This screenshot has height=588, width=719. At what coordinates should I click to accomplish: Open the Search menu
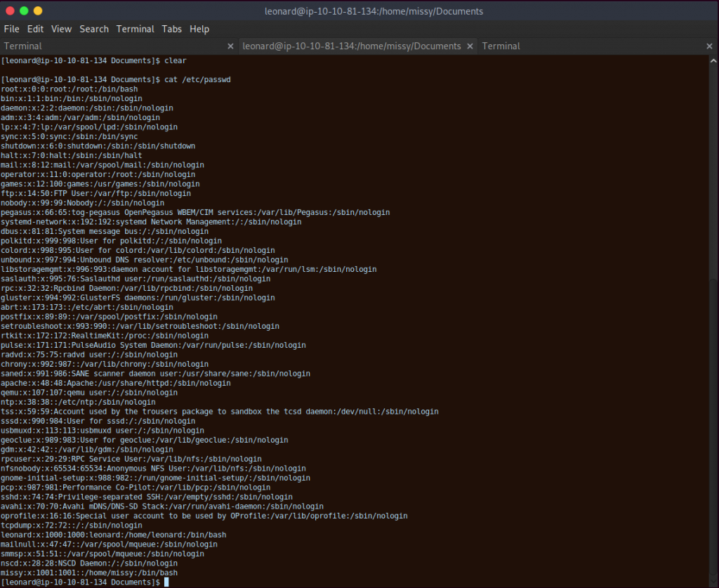(x=94, y=29)
